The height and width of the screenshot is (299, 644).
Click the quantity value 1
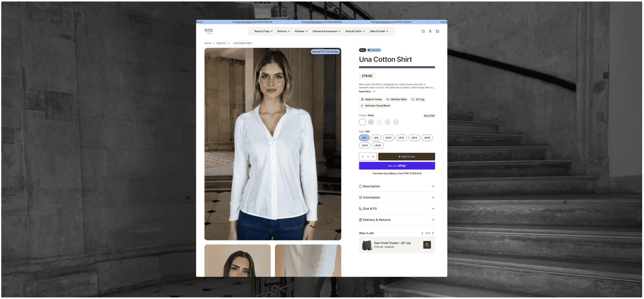[368, 157]
